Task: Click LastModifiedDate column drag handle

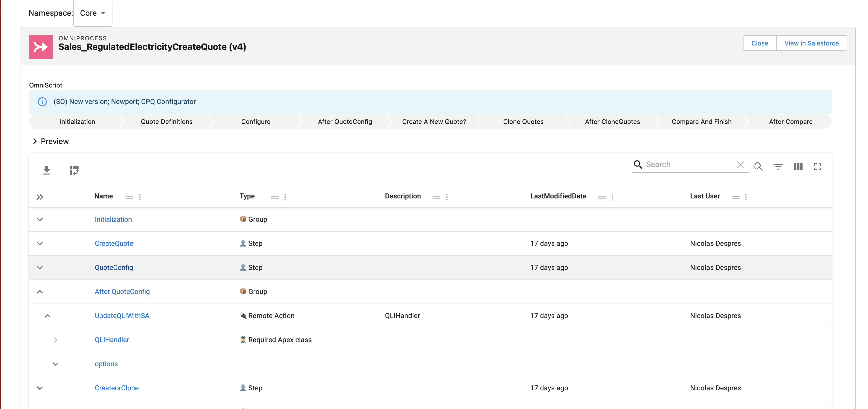Action: tap(602, 197)
